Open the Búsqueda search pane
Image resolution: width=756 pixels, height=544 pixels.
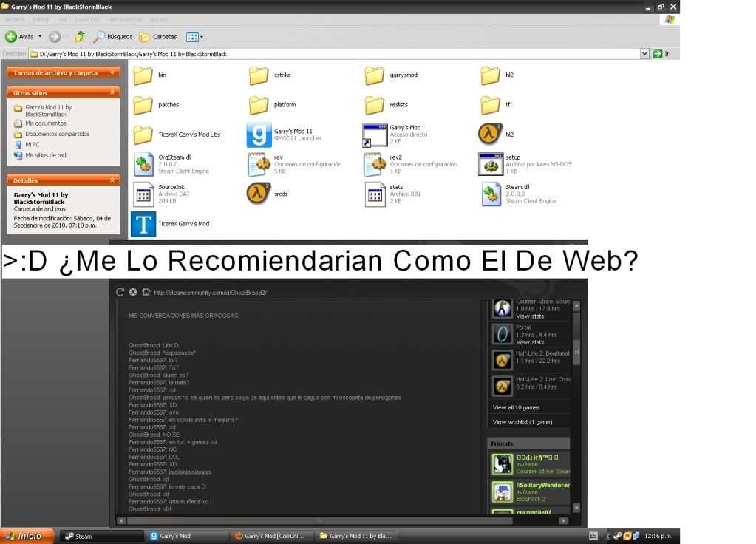113,37
